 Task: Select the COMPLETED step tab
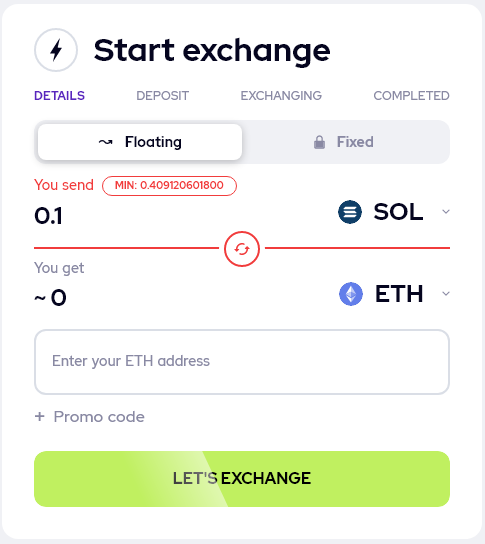(411, 95)
